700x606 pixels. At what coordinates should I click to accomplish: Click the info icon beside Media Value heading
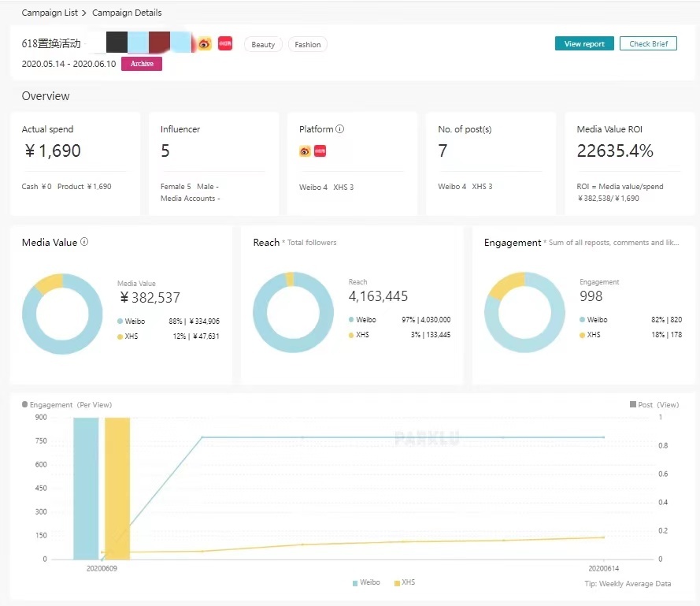click(84, 242)
